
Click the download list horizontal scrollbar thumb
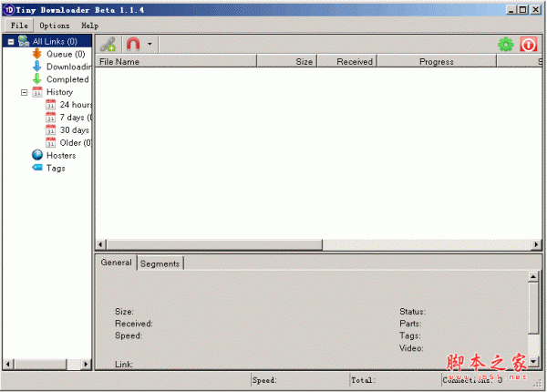tap(214, 245)
